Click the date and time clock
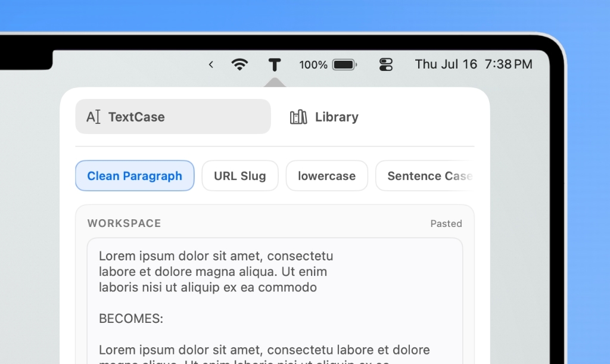Image resolution: width=610 pixels, height=364 pixels. tap(474, 64)
